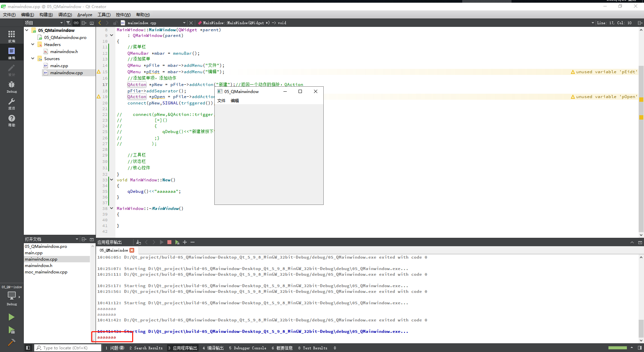Open moc_mainwindow.cpp from open documents
Viewport: 644px width, 352px height.
[46, 272]
